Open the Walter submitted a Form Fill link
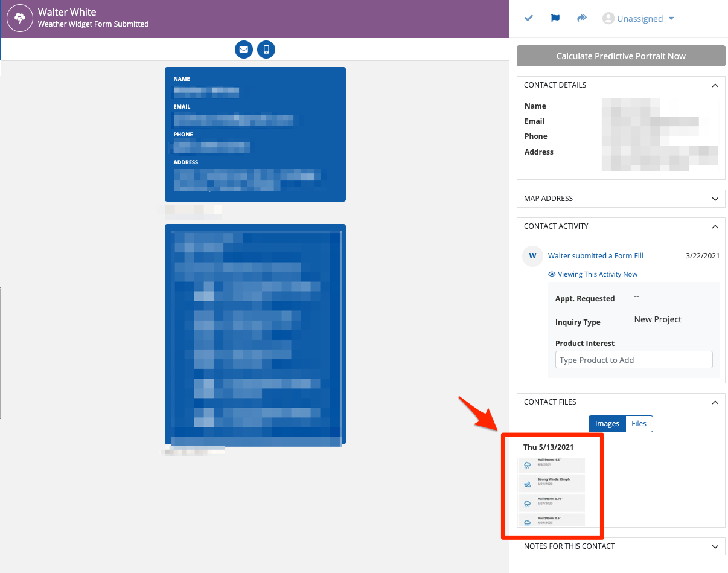Viewport: 728px width, 573px height. (595, 256)
